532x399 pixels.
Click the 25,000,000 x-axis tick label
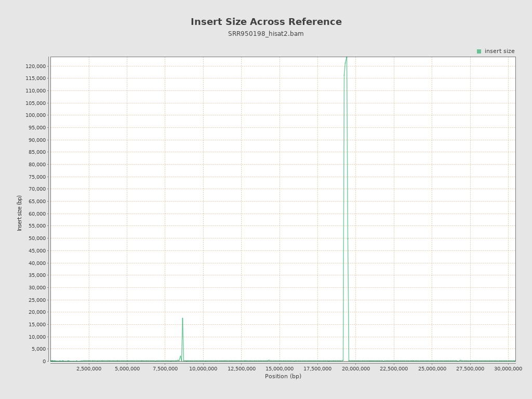(432, 369)
